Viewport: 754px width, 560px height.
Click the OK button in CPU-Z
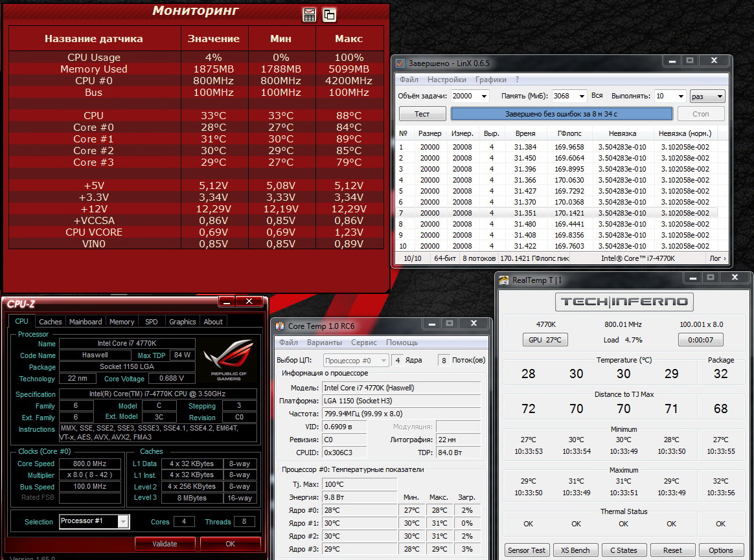231,544
